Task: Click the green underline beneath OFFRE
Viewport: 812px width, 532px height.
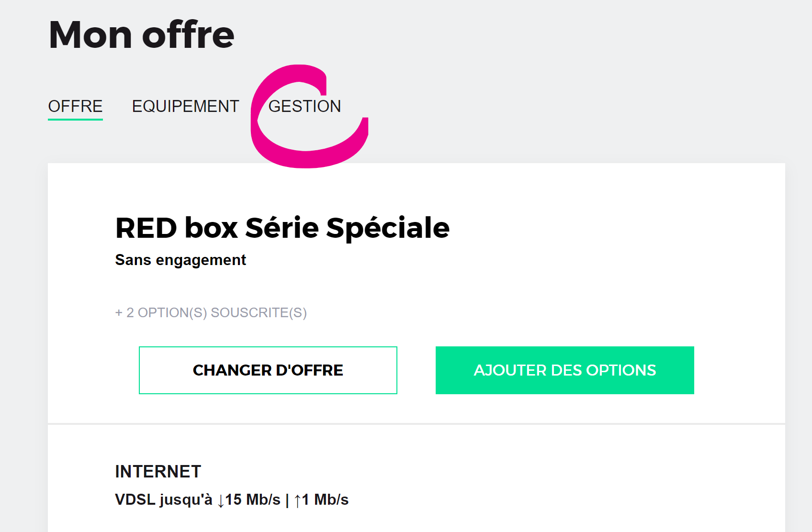Action: pyautogui.click(x=75, y=119)
